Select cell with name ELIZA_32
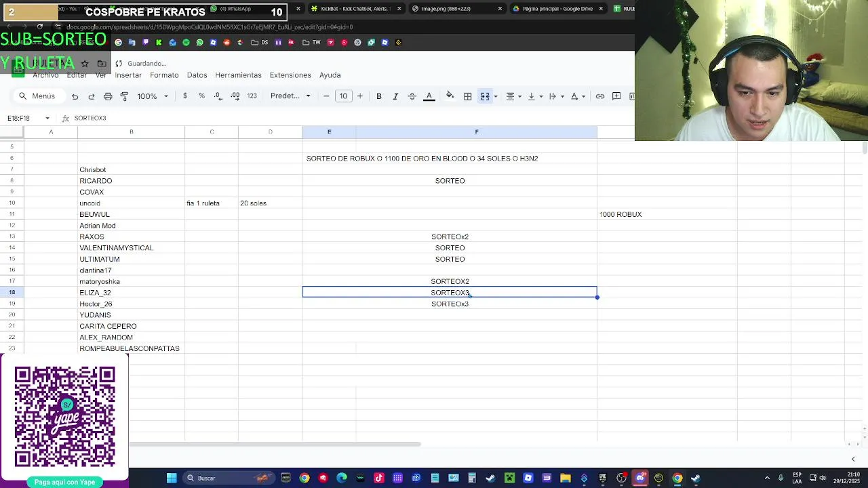This screenshot has width=868, height=488. click(x=131, y=293)
